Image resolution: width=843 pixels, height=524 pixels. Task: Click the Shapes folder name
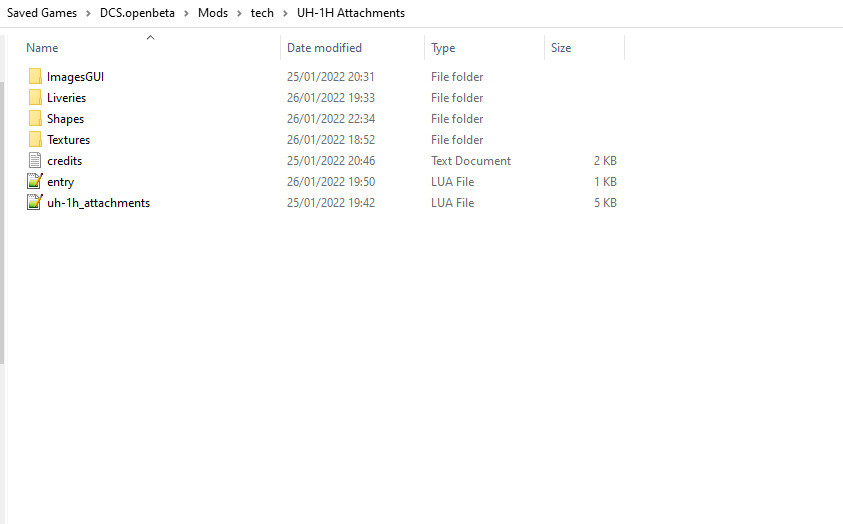pyautogui.click(x=65, y=119)
